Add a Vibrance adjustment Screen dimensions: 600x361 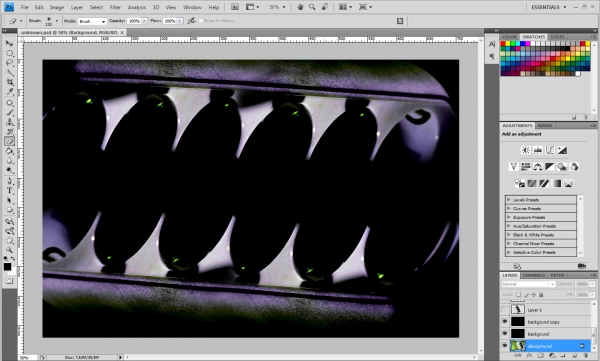[514, 167]
